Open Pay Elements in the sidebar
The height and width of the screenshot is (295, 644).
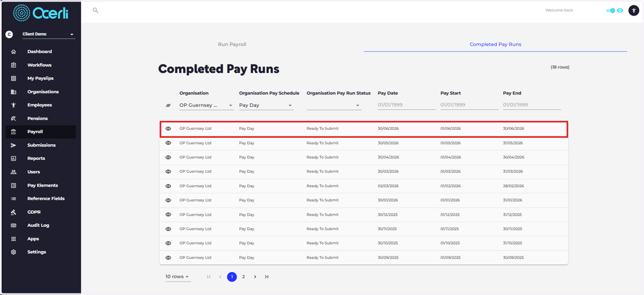point(42,185)
